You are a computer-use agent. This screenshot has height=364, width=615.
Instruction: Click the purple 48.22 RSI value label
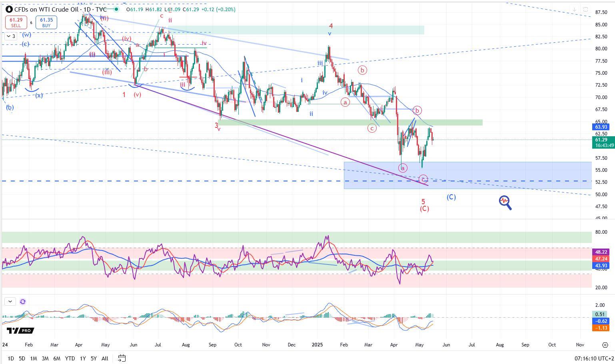point(601,252)
